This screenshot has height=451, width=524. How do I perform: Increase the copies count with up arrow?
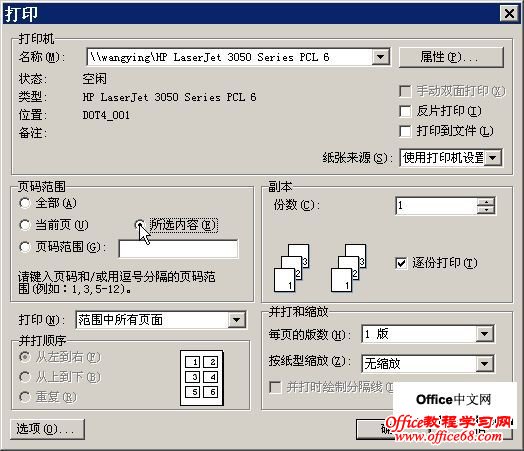(486, 201)
